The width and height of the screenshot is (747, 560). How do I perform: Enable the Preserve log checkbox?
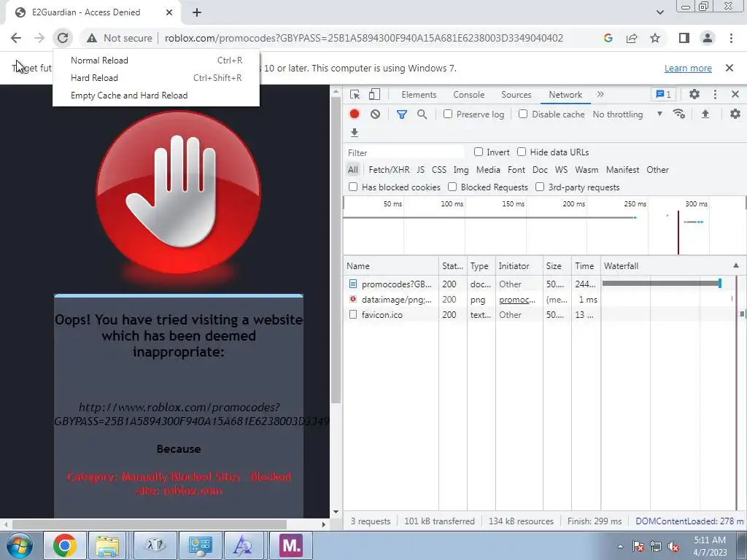pyautogui.click(x=448, y=114)
